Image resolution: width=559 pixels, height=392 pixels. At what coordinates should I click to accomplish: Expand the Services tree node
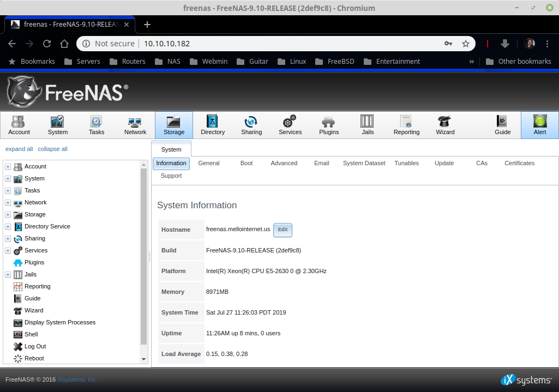click(8, 251)
